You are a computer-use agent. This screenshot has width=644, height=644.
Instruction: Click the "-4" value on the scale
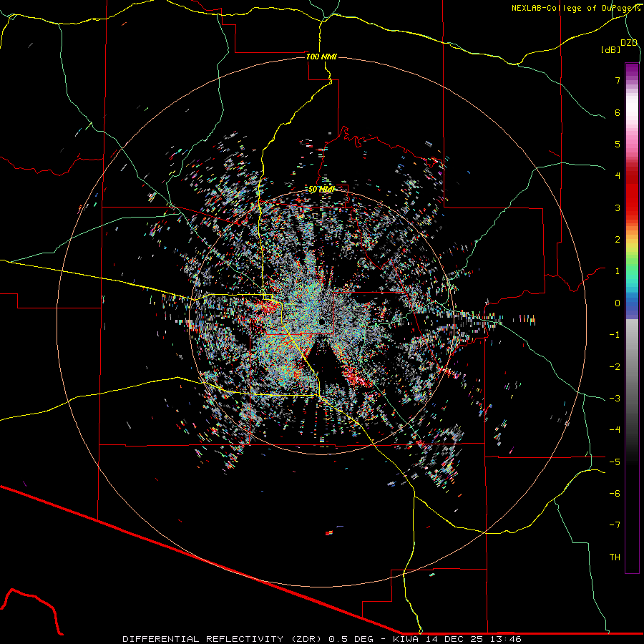(x=615, y=430)
